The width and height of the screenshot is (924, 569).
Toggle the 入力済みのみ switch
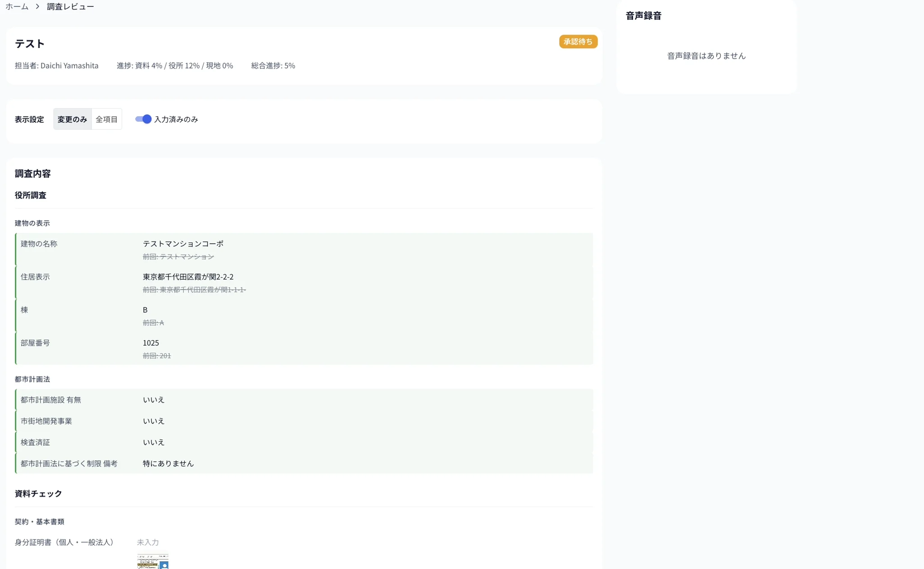pyautogui.click(x=143, y=119)
